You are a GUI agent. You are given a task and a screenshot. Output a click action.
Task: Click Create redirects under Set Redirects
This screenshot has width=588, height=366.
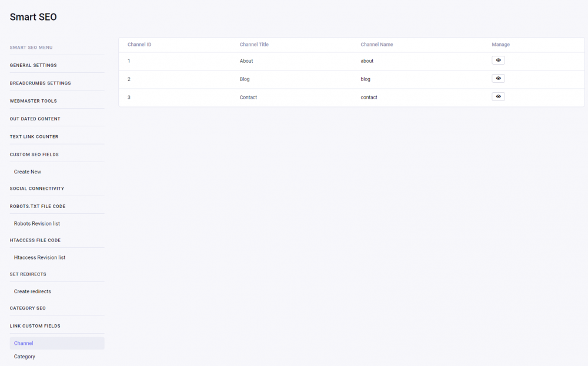pos(32,291)
